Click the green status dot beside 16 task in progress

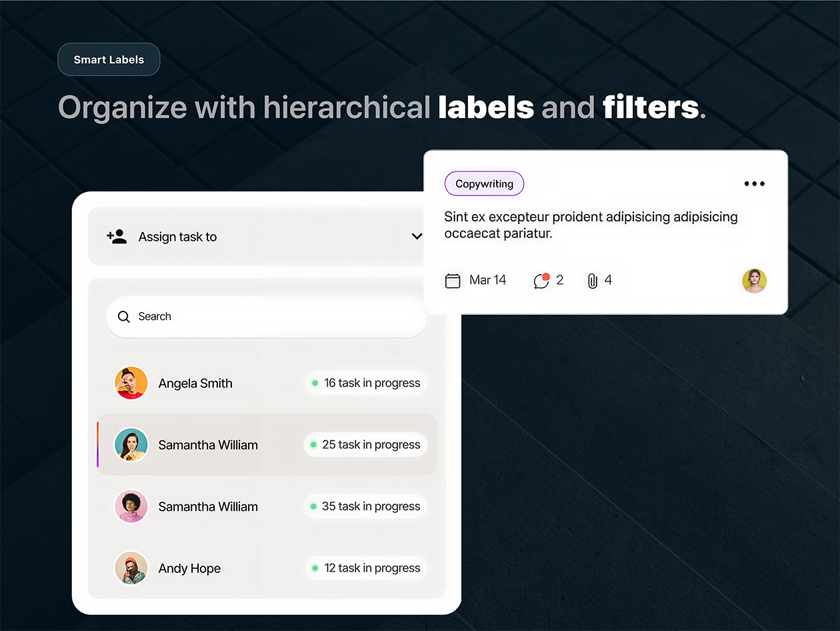pyautogui.click(x=314, y=383)
